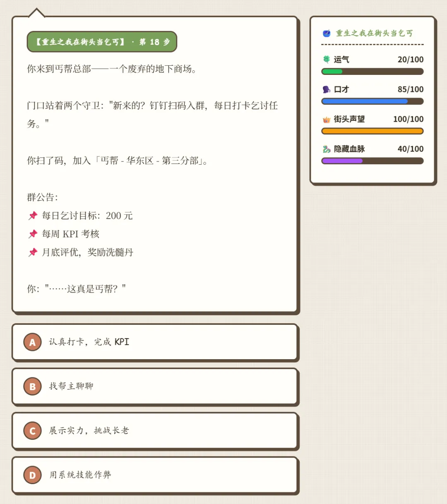
Task: Click the circular A badge
Action: (32, 342)
